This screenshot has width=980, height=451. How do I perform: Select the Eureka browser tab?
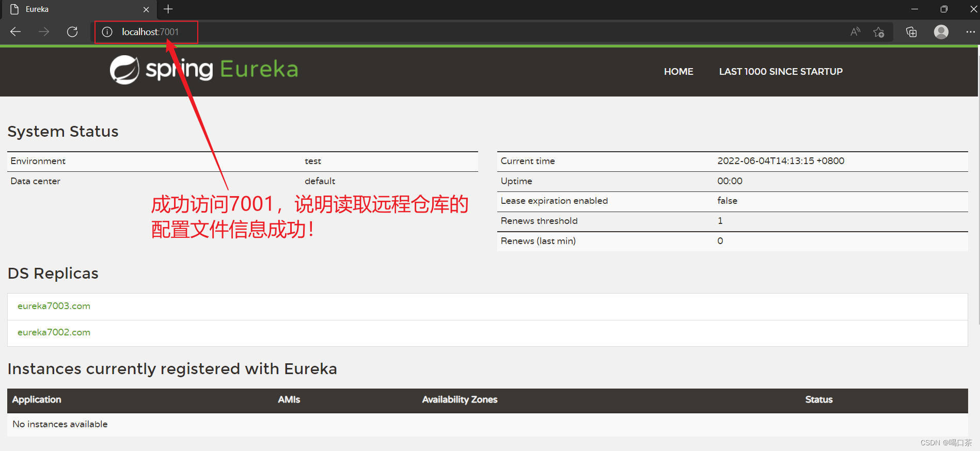pyautogui.click(x=78, y=9)
